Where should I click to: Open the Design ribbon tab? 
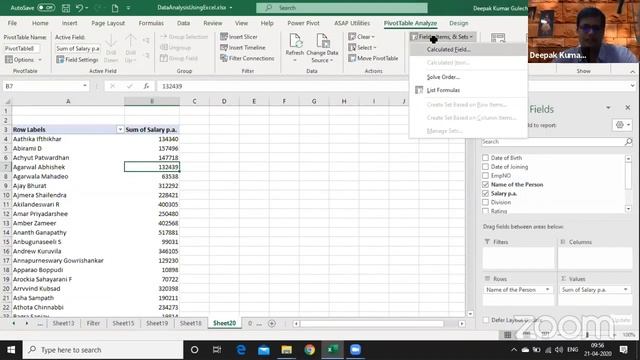pos(459,23)
